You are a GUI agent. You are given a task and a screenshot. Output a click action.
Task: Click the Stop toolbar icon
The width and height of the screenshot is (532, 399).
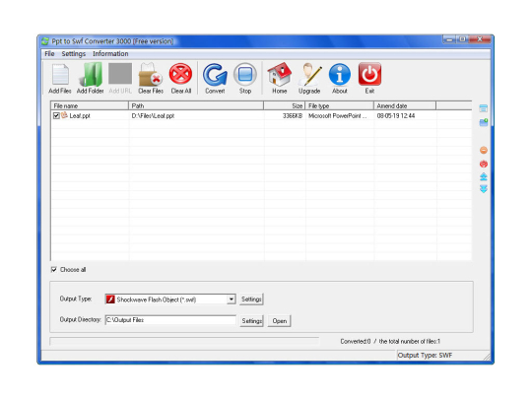[245, 74]
